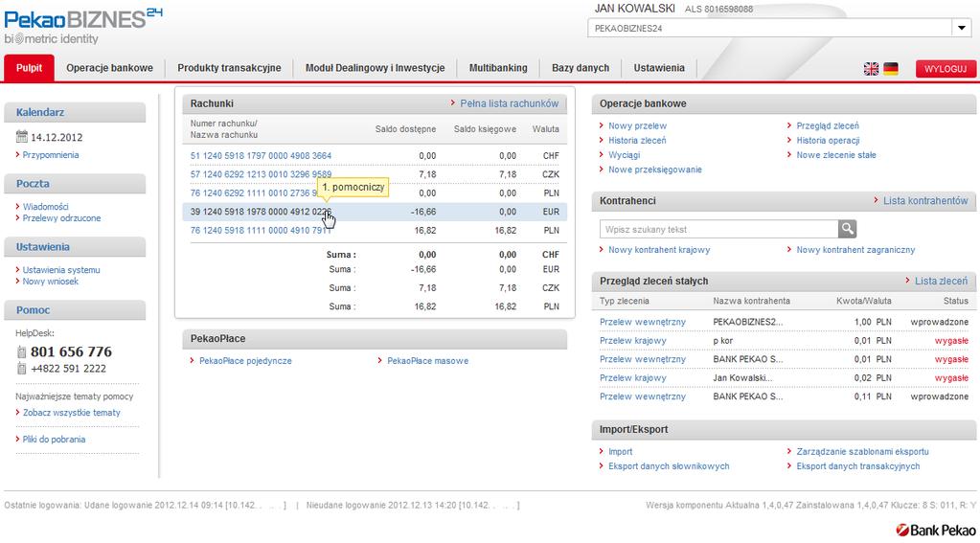
Task: Switch to English language flag
Action: pyautogui.click(x=871, y=69)
